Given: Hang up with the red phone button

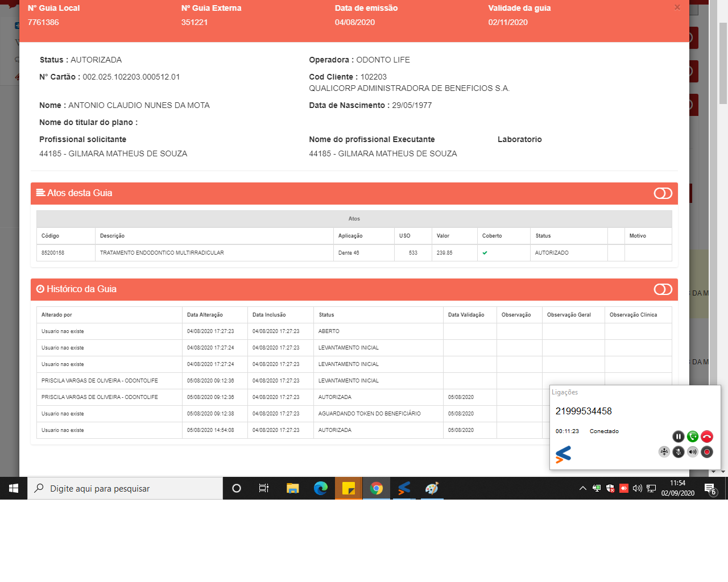Looking at the screenshot, I should 706,436.
